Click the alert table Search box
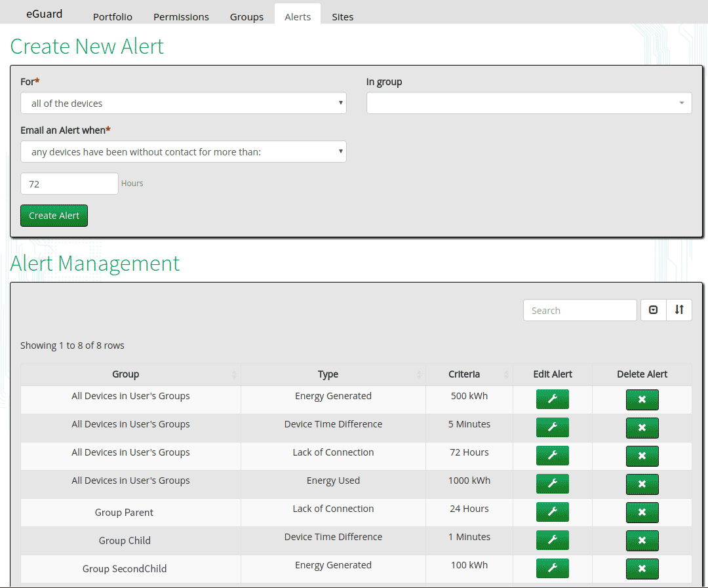 (x=580, y=310)
